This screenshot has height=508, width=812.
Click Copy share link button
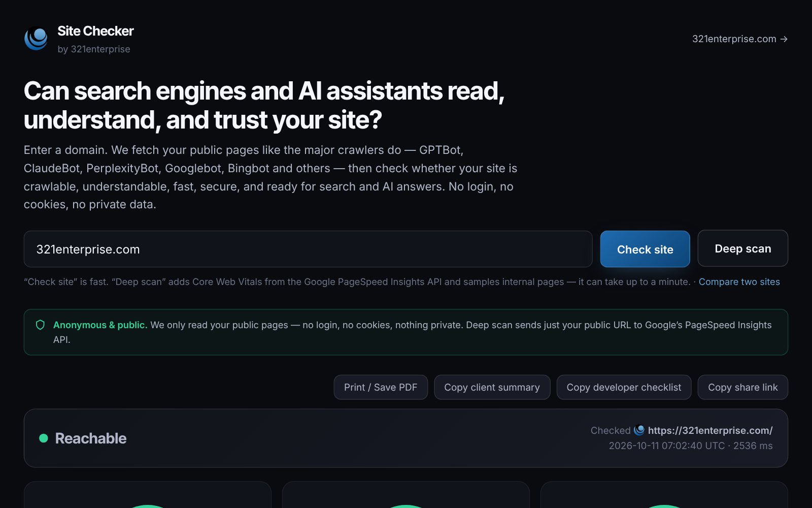[x=743, y=387]
